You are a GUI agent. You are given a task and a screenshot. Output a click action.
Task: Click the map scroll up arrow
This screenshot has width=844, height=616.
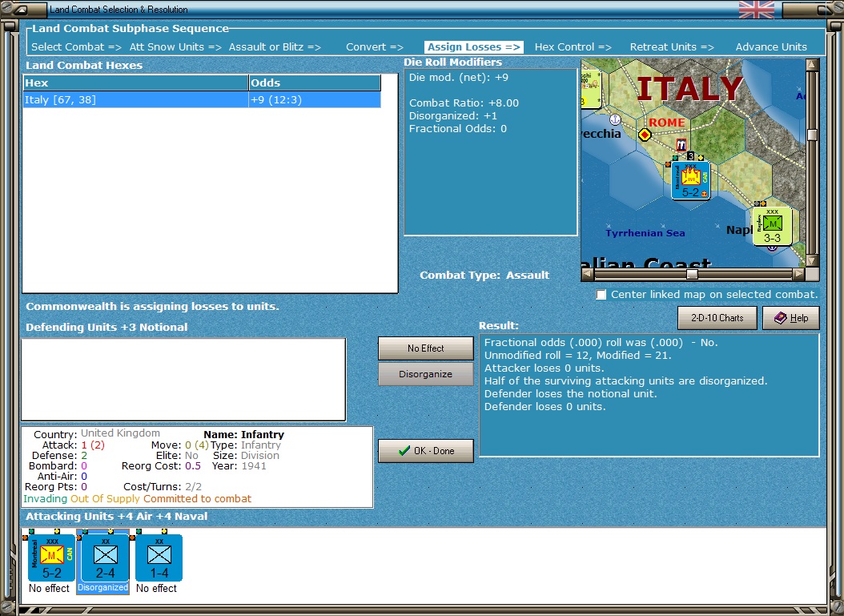pyautogui.click(x=812, y=65)
